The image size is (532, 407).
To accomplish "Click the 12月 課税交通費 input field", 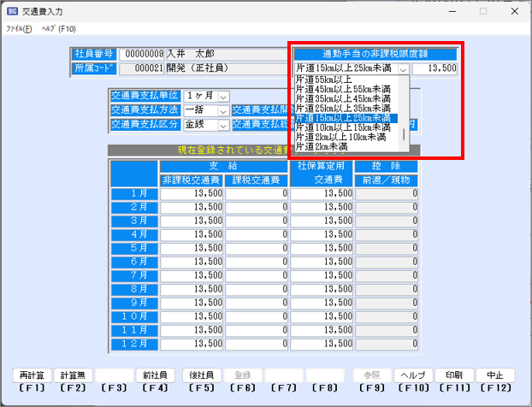I will (x=258, y=345).
